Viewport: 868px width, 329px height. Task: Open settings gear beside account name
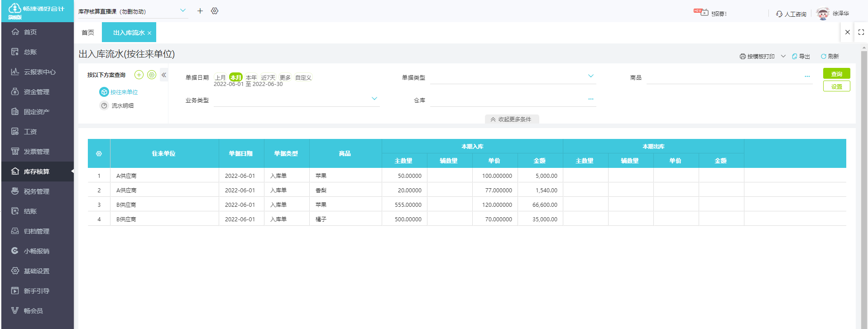click(x=215, y=11)
